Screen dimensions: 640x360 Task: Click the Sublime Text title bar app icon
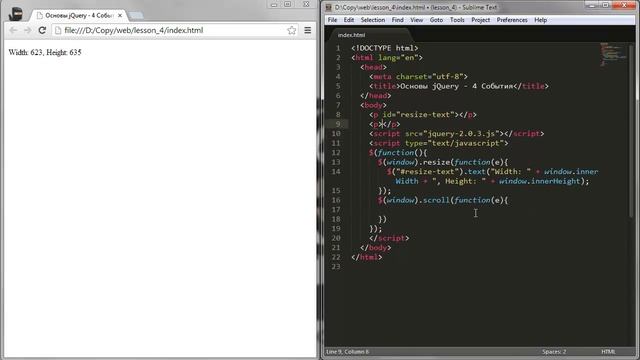click(x=329, y=7)
